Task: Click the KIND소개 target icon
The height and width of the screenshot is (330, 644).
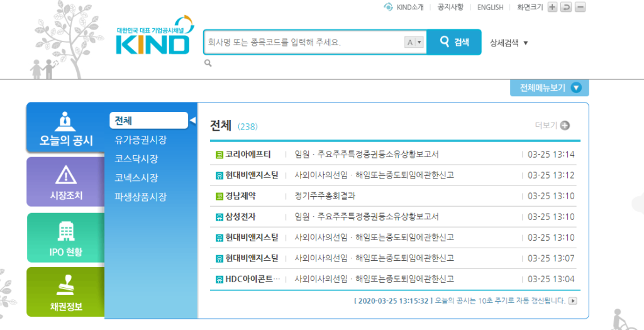Action: click(x=388, y=7)
